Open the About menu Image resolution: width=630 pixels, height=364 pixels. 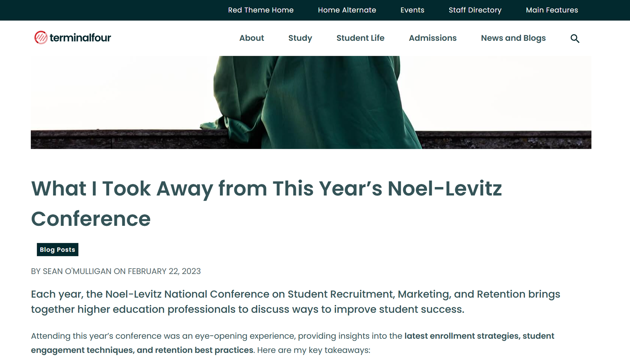pos(251,38)
